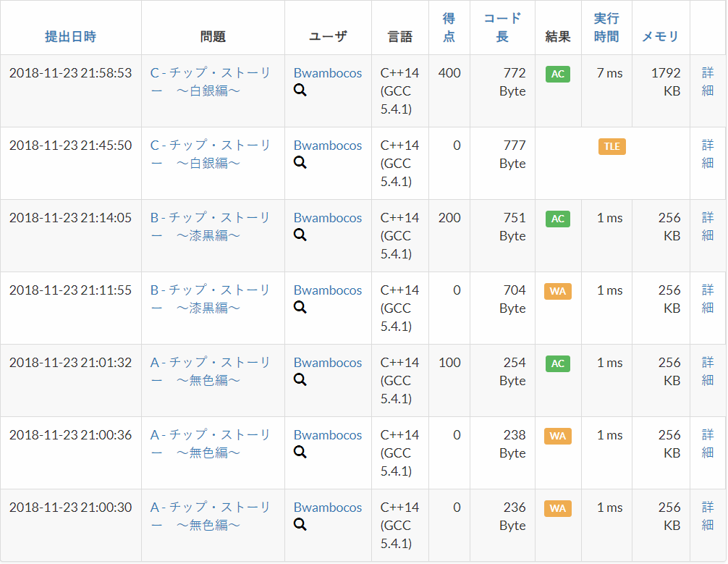Sort by コード長 column header
The height and width of the screenshot is (564, 728).
(x=502, y=28)
